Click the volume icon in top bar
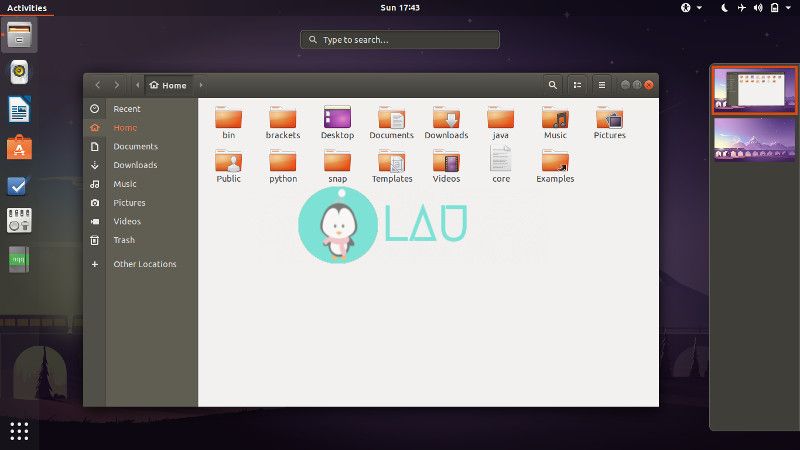Screen dimensions: 800x450 coord(758,8)
